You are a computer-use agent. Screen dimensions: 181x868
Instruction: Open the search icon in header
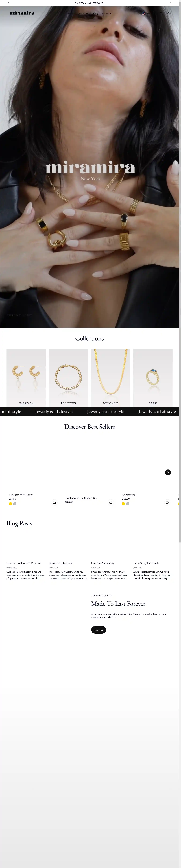tap(161, 14)
